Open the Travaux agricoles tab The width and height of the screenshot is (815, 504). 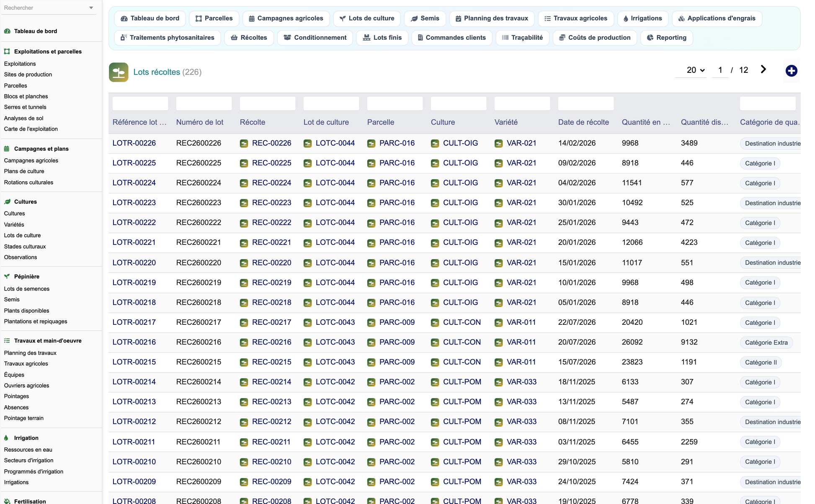tap(576, 18)
